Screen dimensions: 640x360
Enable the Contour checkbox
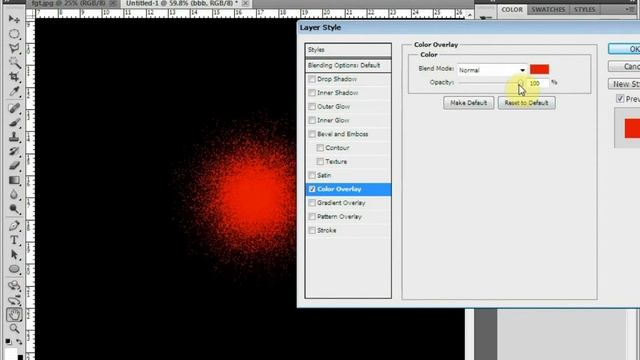320,148
